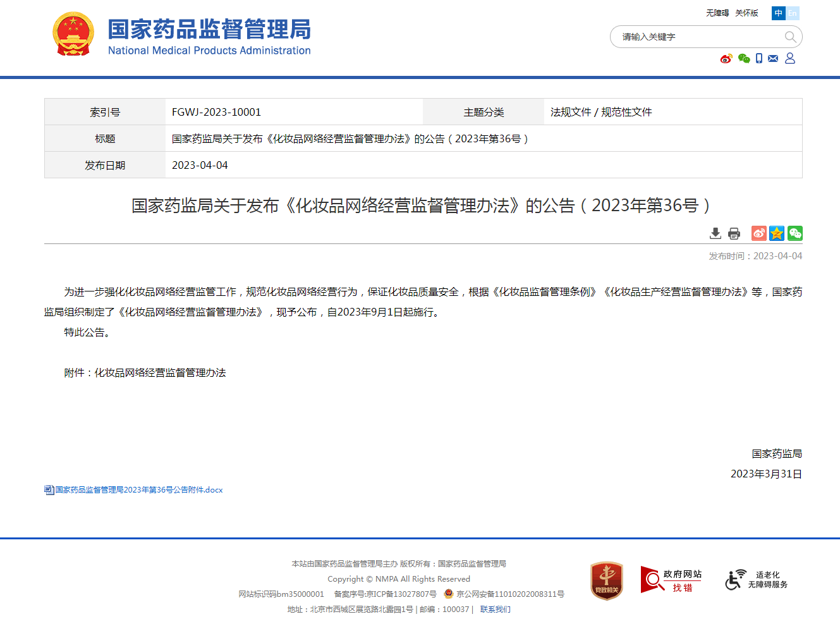Download the 2023年第36号公告附件 docx attachment
Viewport: 840px width, 619px height.
[x=136, y=489]
